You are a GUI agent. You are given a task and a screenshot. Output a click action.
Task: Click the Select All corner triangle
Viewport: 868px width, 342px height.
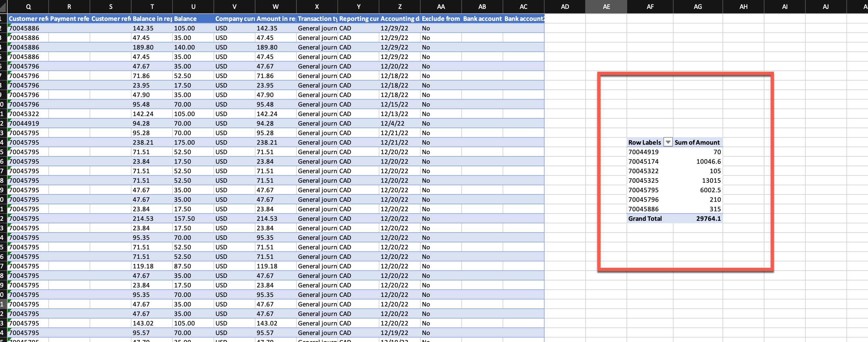pyautogui.click(x=3, y=7)
